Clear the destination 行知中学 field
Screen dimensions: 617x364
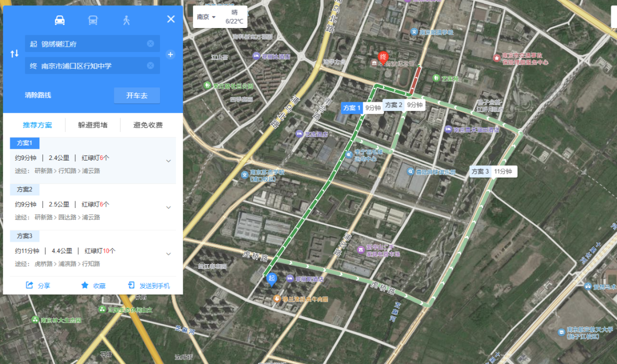(x=150, y=66)
